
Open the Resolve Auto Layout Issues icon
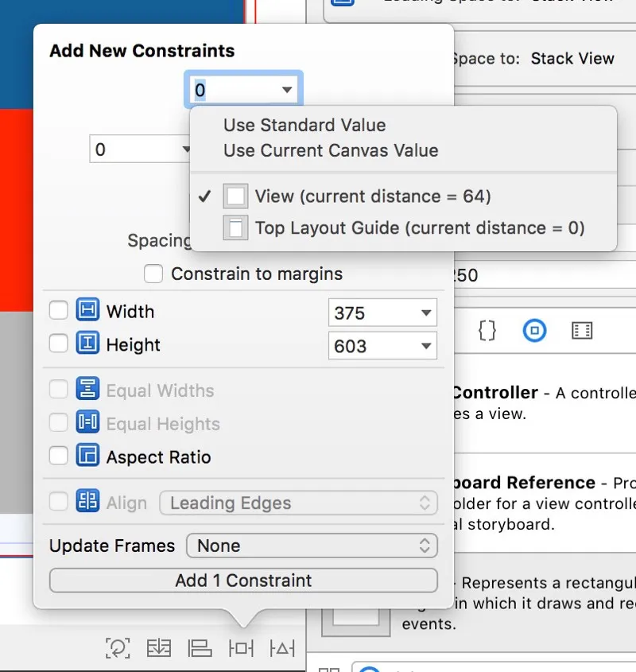click(x=282, y=648)
